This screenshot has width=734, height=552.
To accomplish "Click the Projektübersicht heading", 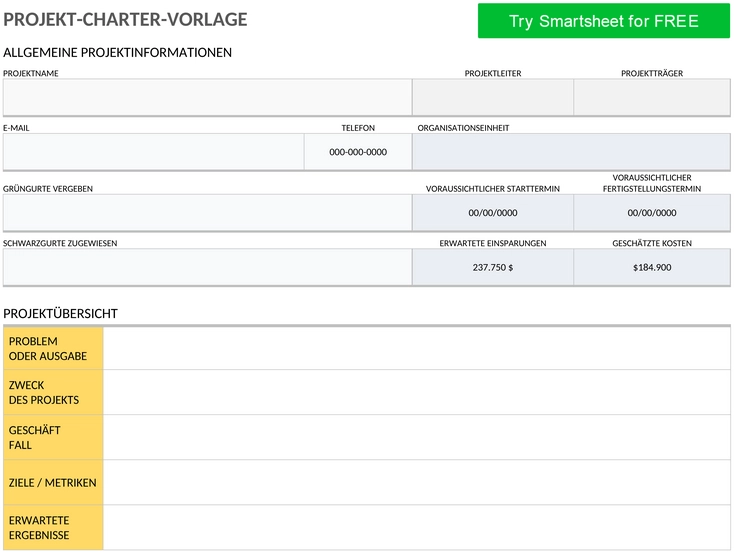I will [60, 314].
